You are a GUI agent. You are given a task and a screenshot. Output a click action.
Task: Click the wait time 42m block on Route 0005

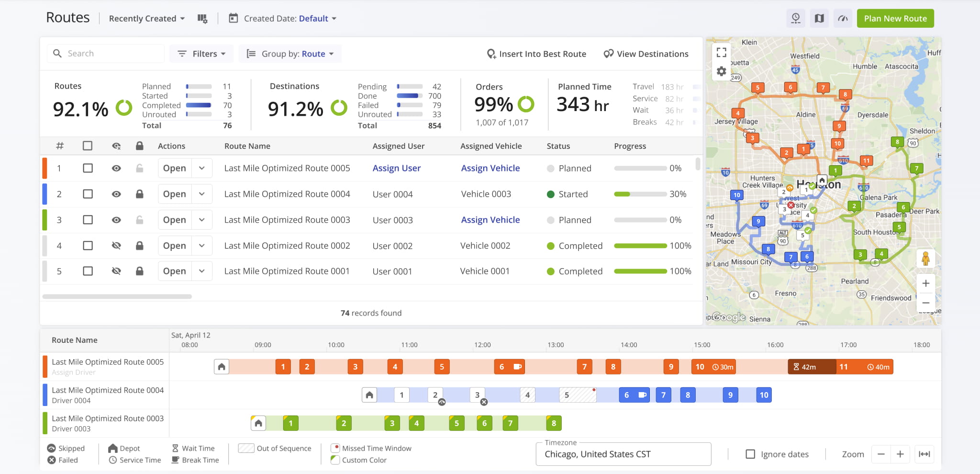click(812, 367)
